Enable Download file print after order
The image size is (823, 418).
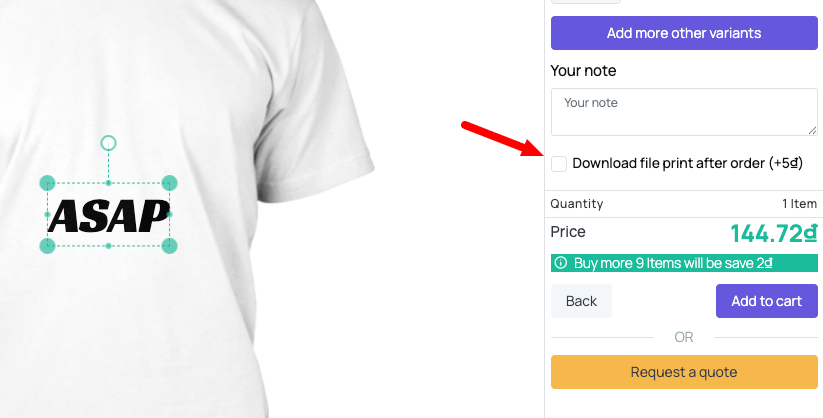559,163
